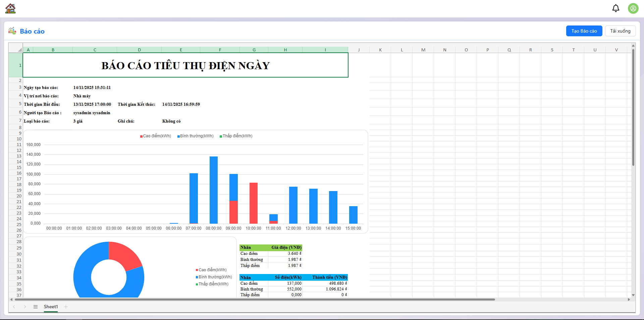The height and width of the screenshot is (320, 644).
Task: Click the horizontal scrollbar right arrow
Action: (x=629, y=300)
